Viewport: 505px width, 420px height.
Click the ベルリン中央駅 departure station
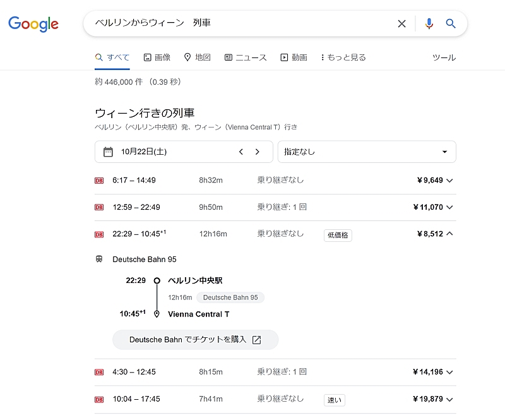[x=195, y=280]
